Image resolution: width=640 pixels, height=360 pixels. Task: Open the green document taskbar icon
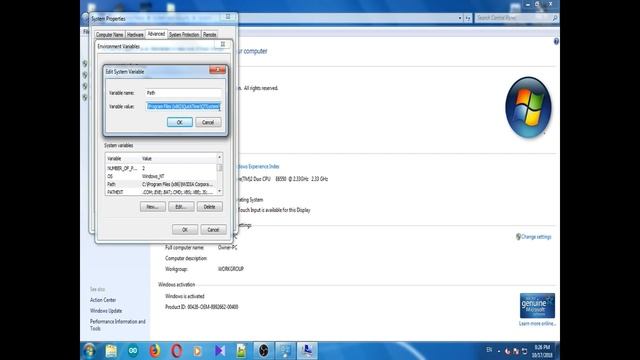point(241,351)
